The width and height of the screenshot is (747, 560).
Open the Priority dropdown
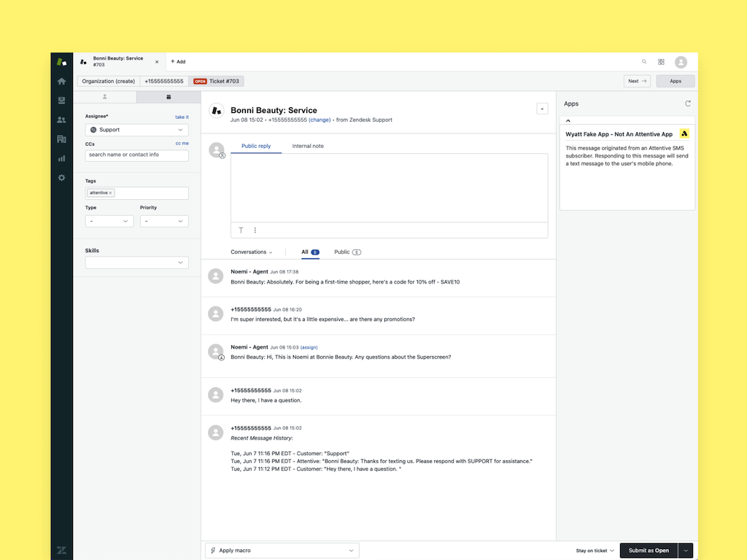pyautogui.click(x=164, y=221)
